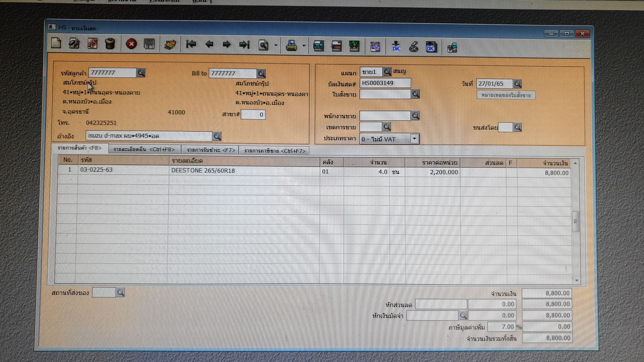The image size is (644, 362).
Task: Click the find document magnifier icon
Action: coord(264,45)
